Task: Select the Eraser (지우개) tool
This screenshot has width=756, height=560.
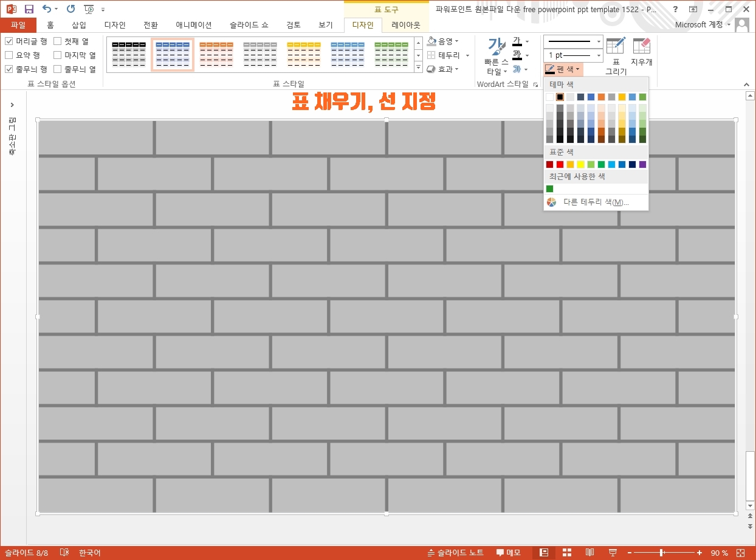Action: 641,52
